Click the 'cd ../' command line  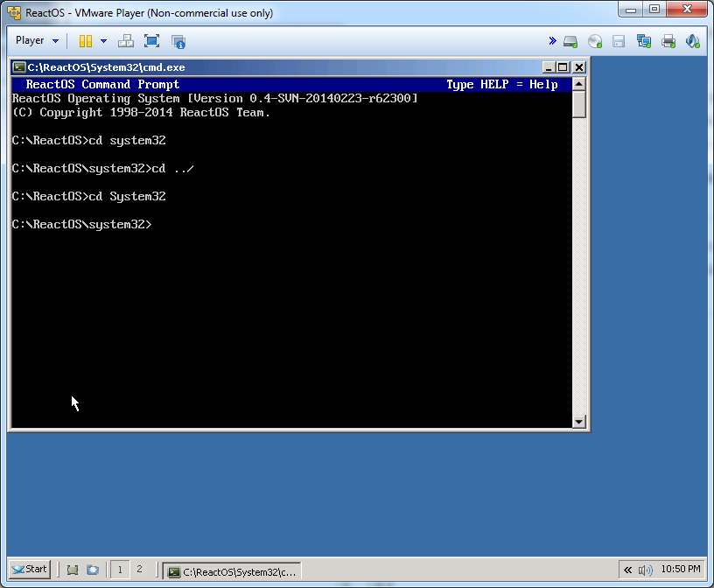[x=103, y=169]
